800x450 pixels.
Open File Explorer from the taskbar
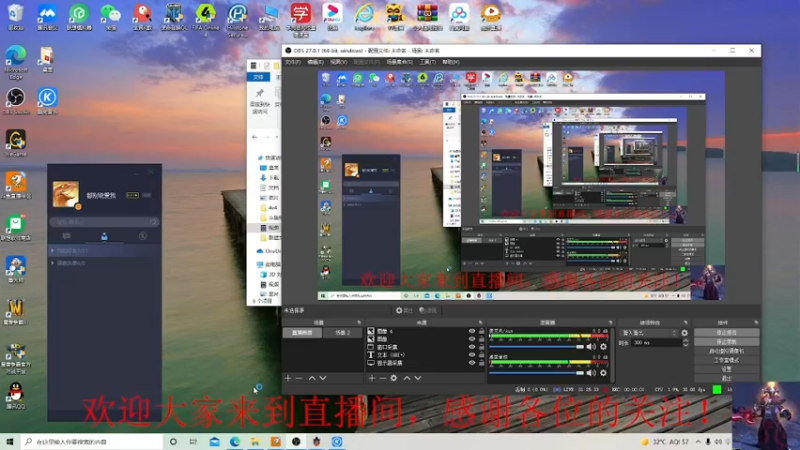tap(255, 442)
